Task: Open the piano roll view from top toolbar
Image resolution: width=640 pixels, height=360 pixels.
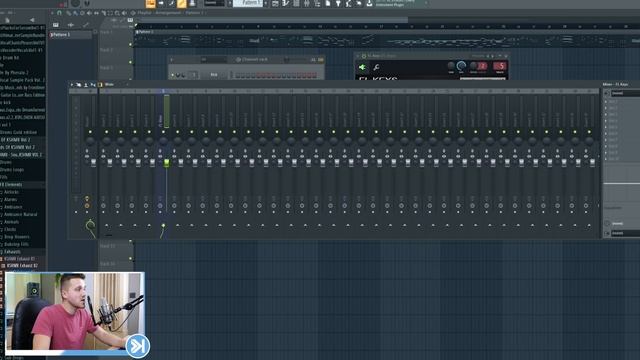Action: click(x=285, y=4)
